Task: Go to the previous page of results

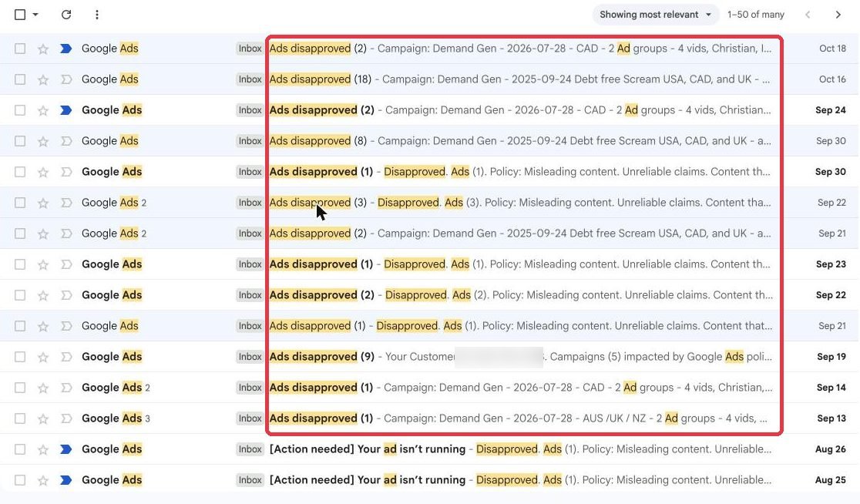Action: click(x=808, y=15)
